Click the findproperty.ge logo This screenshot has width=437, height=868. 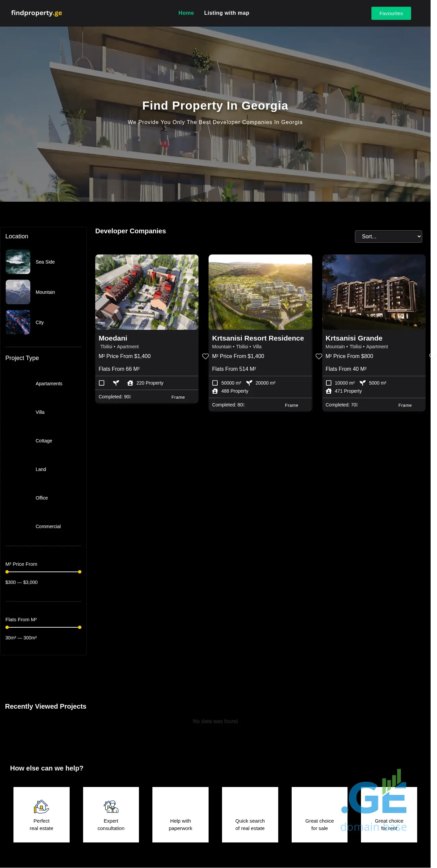(x=36, y=13)
